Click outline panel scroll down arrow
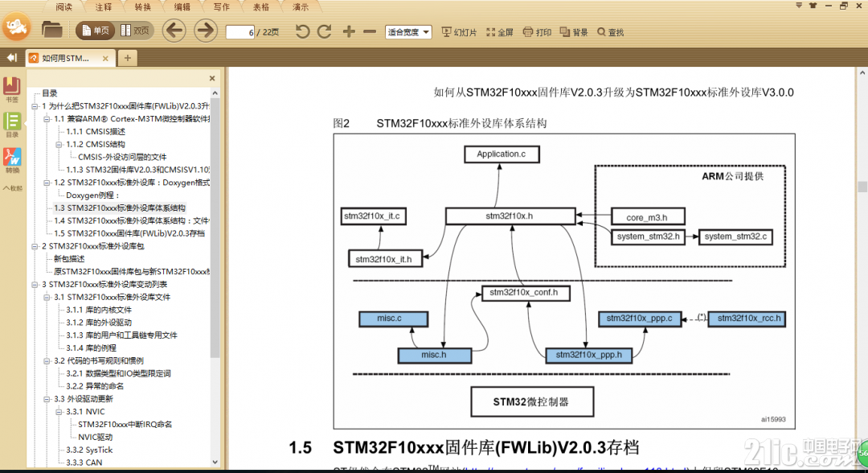Image resolution: width=868 pixels, height=473 pixels. pyautogui.click(x=215, y=462)
